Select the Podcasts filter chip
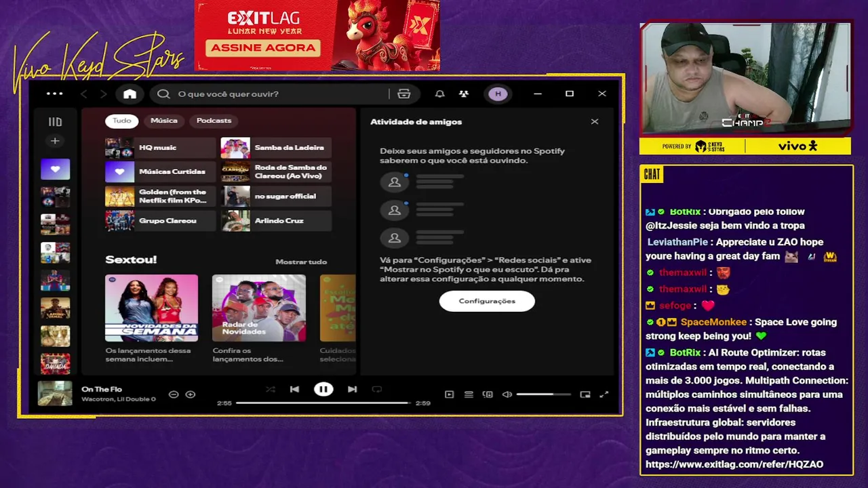868x488 pixels. click(x=214, y=121)
